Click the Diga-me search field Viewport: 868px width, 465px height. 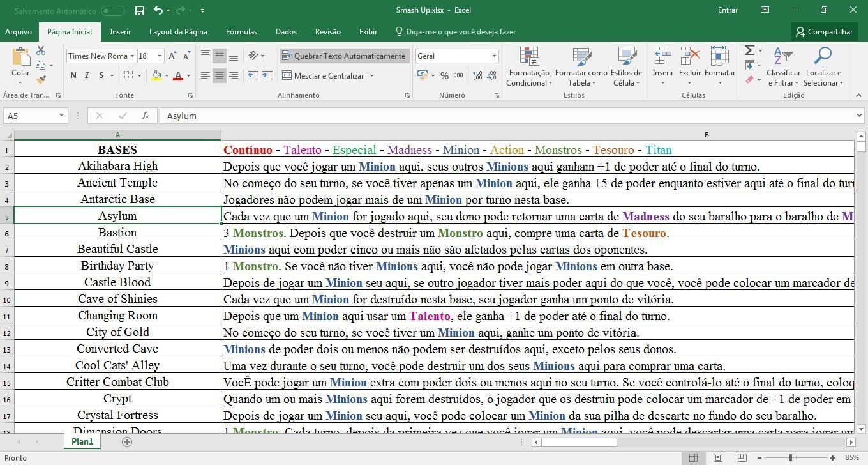pyautogui.click(x=456, y=31)
